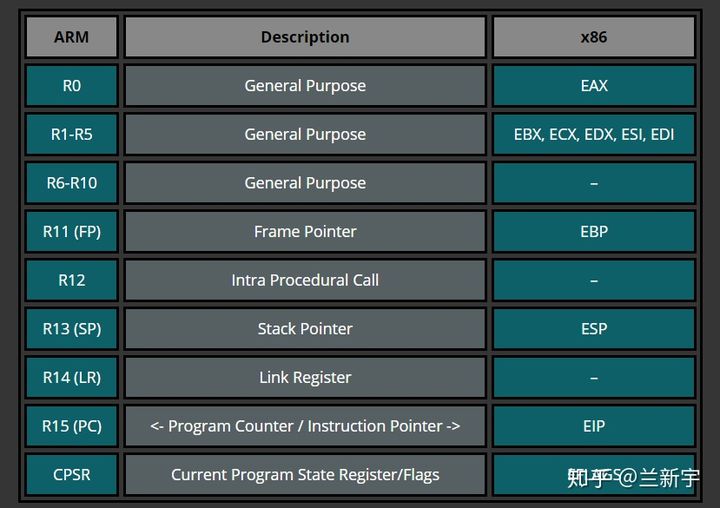Image resolution: width=720 pixels, height=508 pixels.
Task: Select the R0 register cell
Action: click(71, 86)
